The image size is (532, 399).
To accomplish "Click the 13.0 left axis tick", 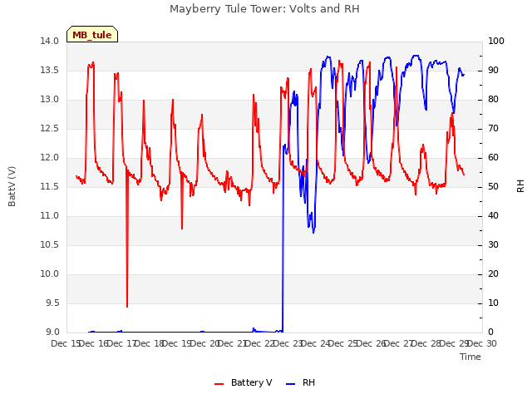I will (x=50, y=100).
